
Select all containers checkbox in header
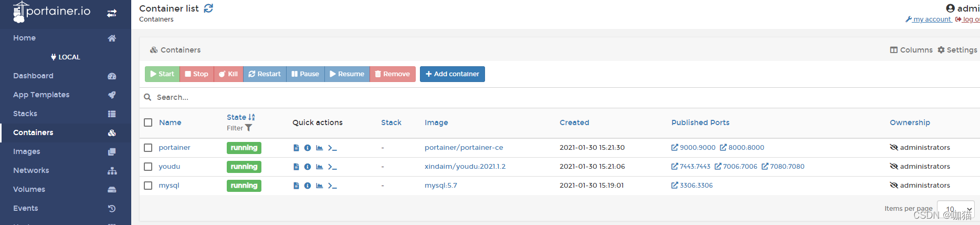[148, 122]
